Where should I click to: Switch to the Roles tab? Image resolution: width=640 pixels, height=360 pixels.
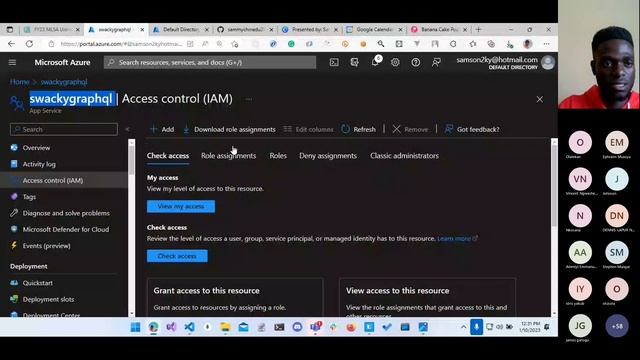[278, 156]
